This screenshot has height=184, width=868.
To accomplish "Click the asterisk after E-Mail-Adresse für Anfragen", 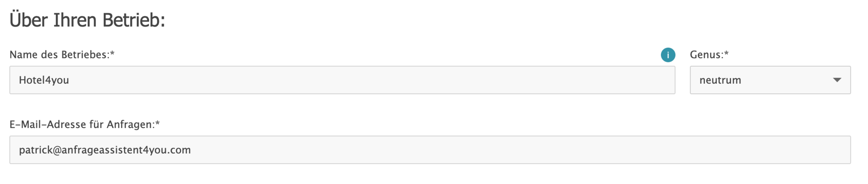I will tap(157, 123).
